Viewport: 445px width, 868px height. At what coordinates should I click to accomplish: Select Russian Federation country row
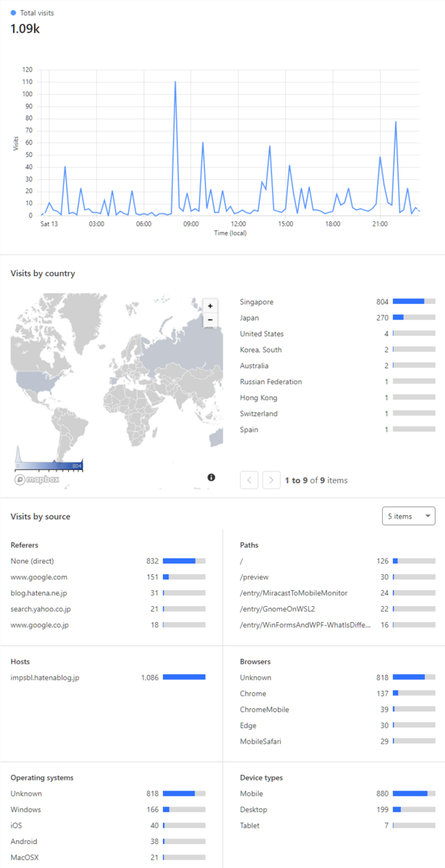pos(338,381)
